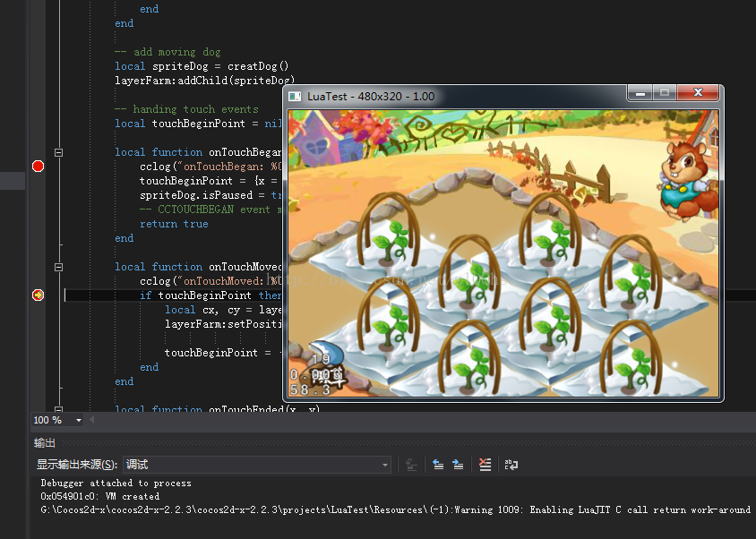This screenshot has width=756, height=539.
Task: Click the find message in code output icon
Action: (x=411, y=465)
